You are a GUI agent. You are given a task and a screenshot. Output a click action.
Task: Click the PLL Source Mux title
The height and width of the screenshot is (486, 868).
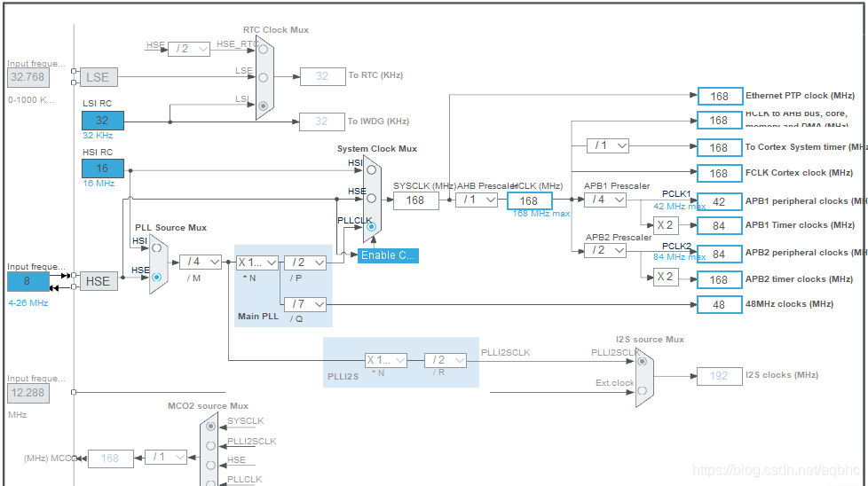point(170,228)
